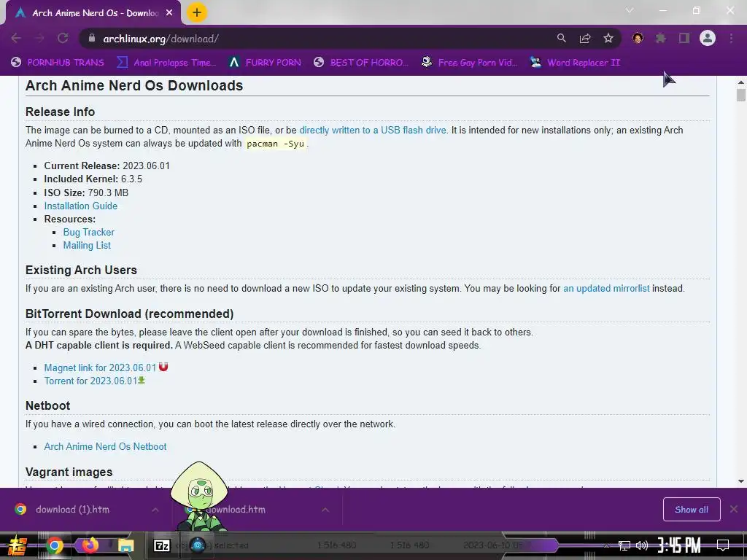Expand options for download.htm
This screenshot has height=560, width=747.
pyautogui.click(x=325, y=510)
